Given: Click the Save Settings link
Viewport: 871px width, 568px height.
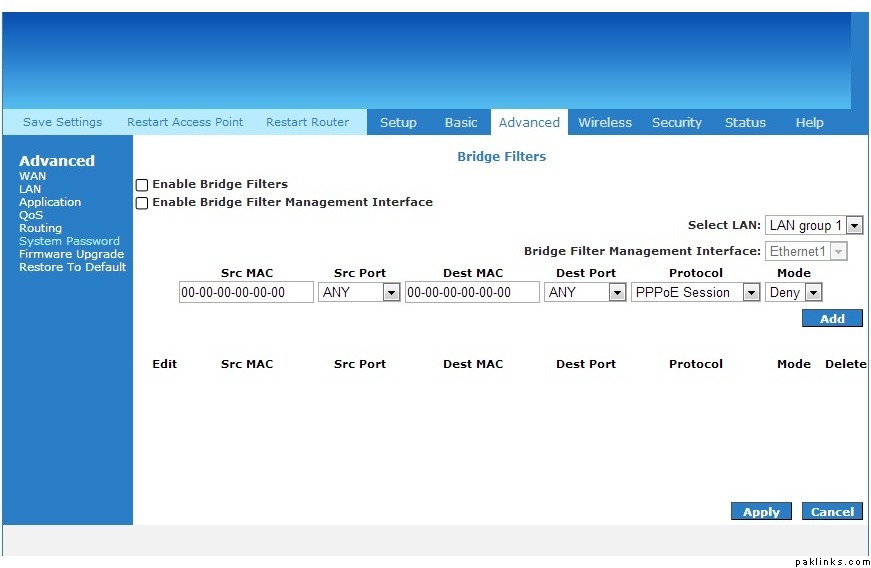Looking at the screenshot, I should (x=63, y=123).
